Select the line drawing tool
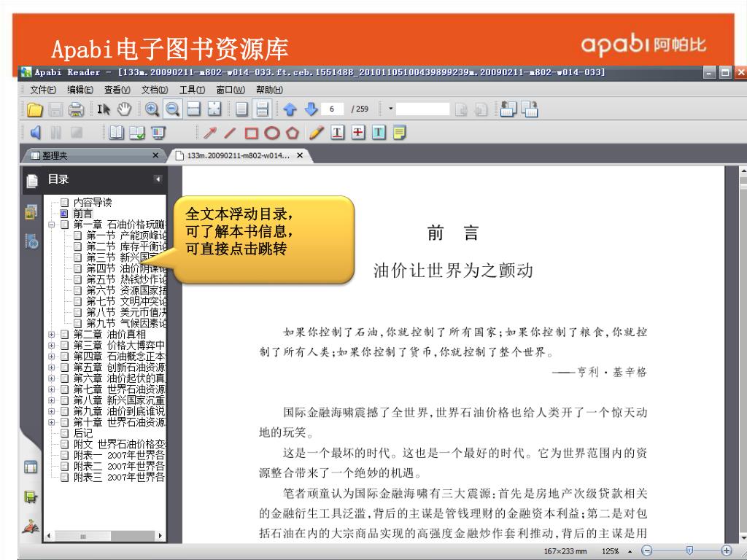This screenshot has height=560, width=747. coord(230,133)
